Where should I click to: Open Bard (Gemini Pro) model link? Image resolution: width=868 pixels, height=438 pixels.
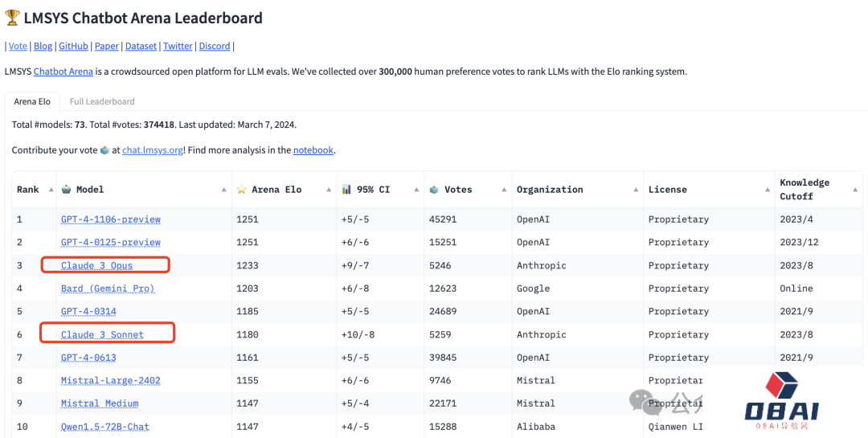point(108,289)
